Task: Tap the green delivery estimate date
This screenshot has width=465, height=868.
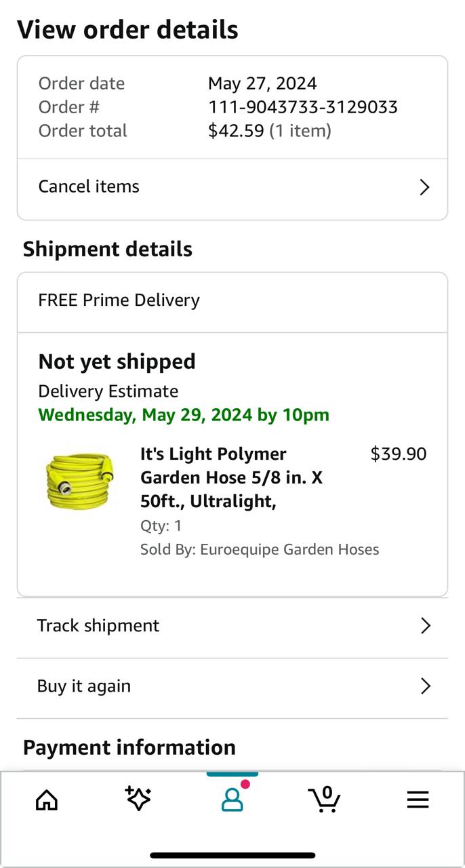Action: 184,415
